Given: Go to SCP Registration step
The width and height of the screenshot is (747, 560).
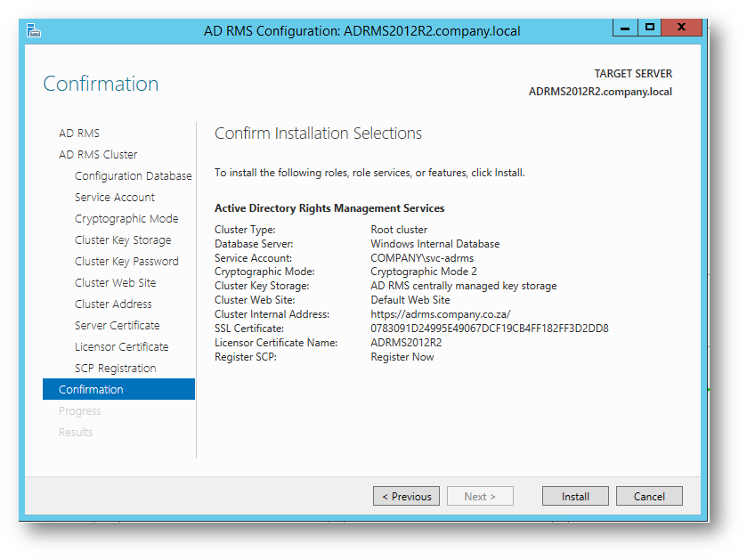Looking at the screenshot, I should (115, 369).
